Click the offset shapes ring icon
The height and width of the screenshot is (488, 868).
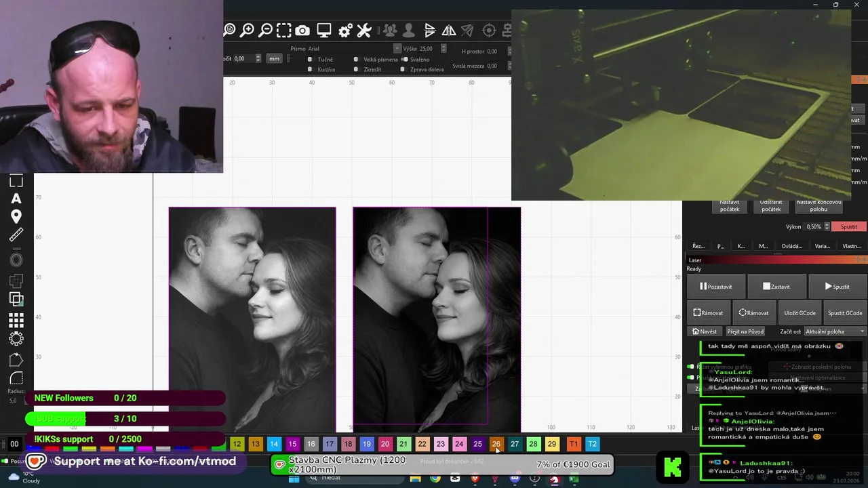(16, 260)
